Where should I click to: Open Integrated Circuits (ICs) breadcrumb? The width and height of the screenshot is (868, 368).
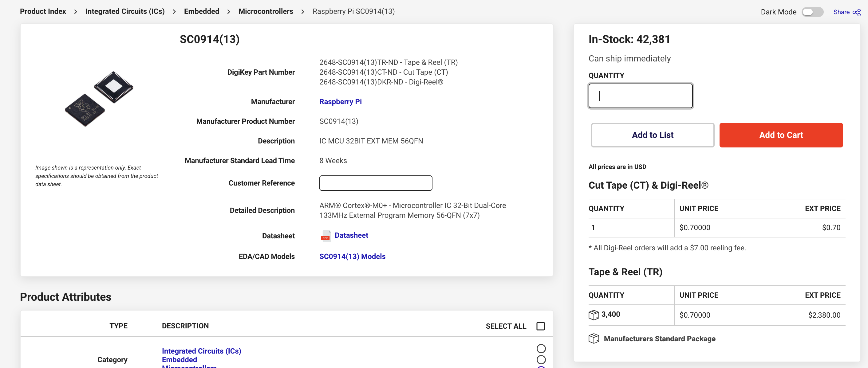[x=125, y=11]
